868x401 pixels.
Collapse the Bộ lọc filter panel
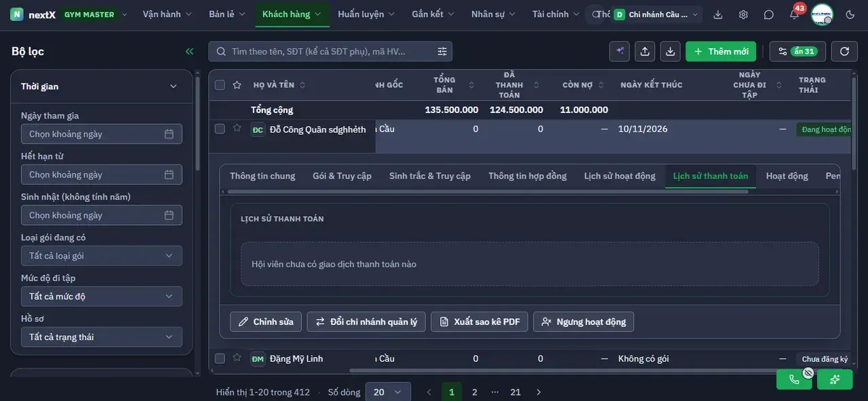click(x=189, y=51)
